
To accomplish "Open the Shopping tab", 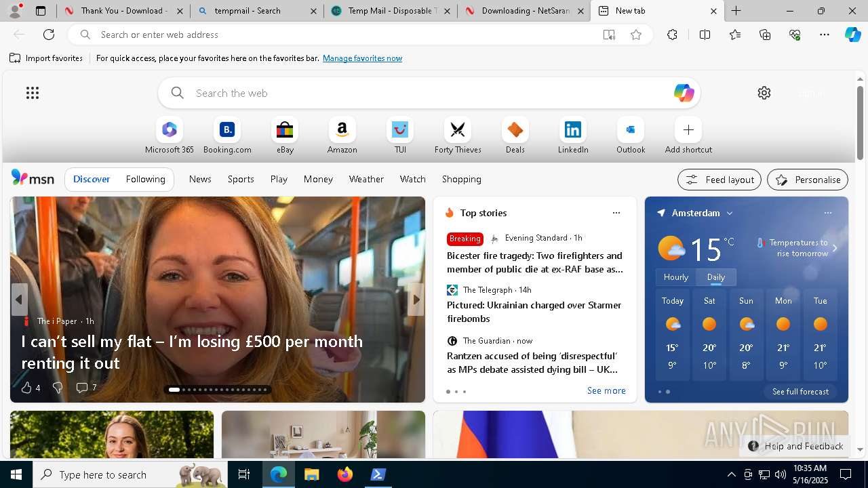I will coord(462,179).
